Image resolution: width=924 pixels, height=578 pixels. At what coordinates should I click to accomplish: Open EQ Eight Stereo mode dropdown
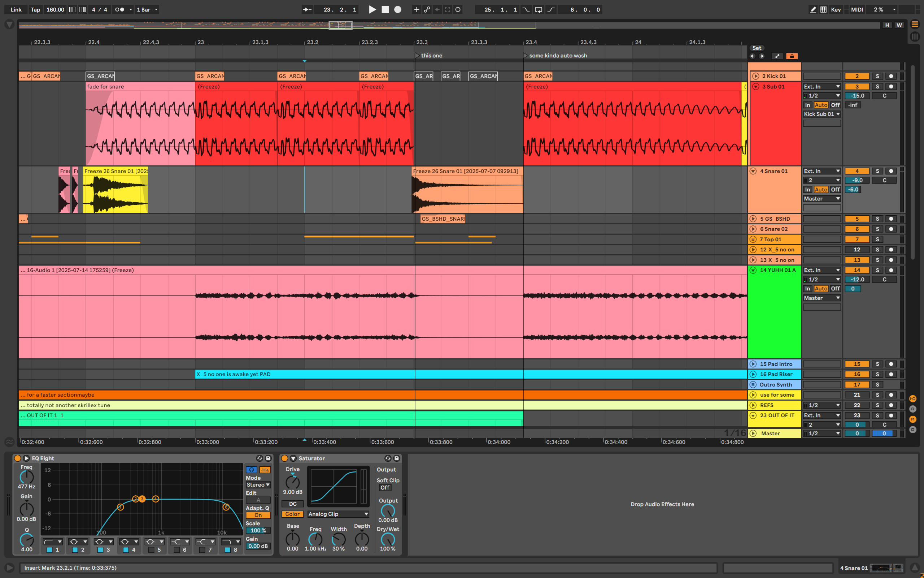point(258,485)
